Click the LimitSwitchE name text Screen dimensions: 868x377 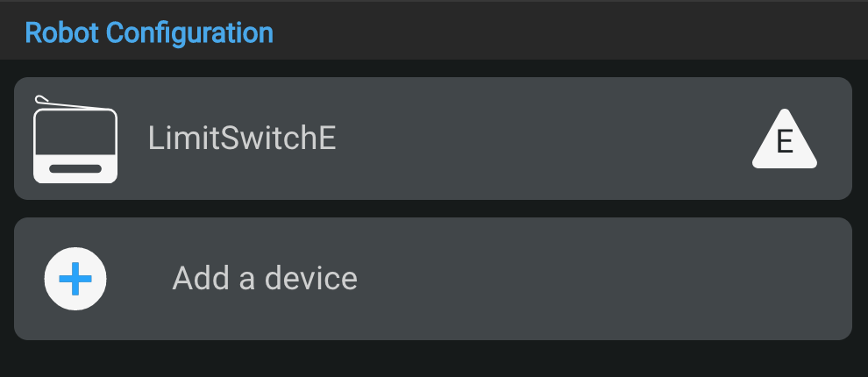tap(242, 139)
